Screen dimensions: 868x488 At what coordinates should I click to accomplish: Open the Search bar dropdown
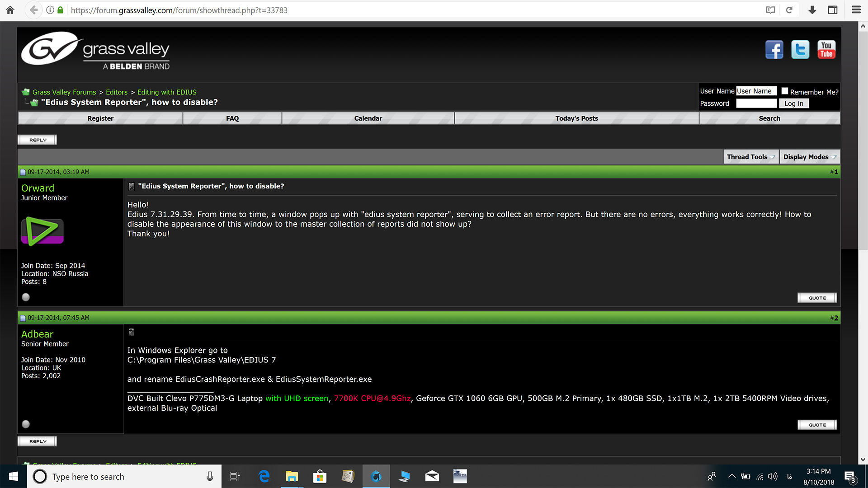(x=769, y=118)
